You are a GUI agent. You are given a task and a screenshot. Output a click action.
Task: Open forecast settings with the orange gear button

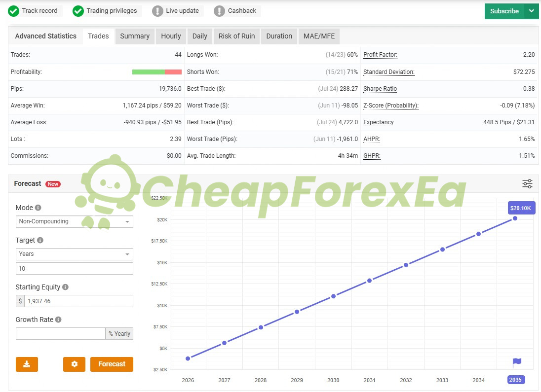coord(74,364)
